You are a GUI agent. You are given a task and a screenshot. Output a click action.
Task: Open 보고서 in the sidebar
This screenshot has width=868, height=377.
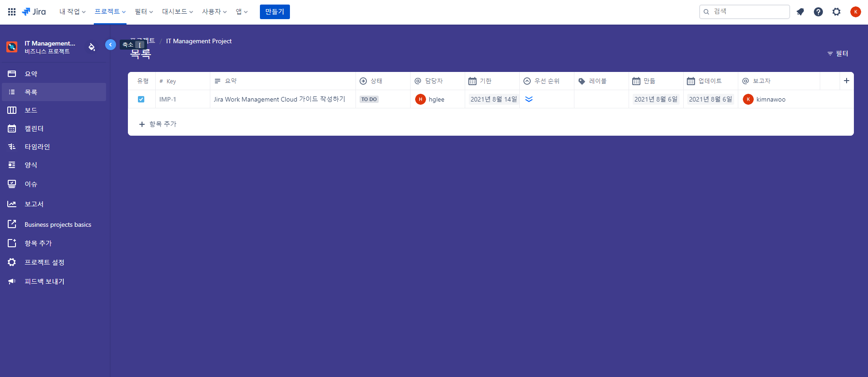(54, 204)
